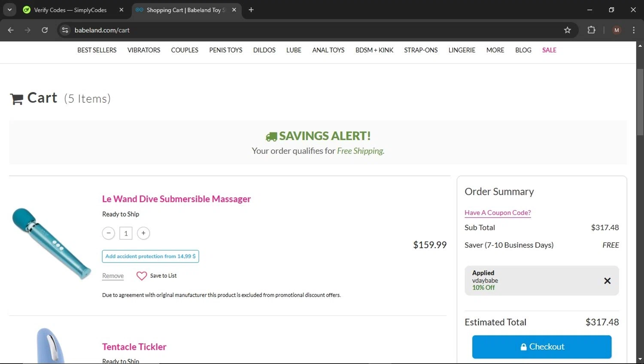Click the Free Shipping savings alert text
Image resolution: width=644 pixels, height=364 pixels.
tap(361, 151)
